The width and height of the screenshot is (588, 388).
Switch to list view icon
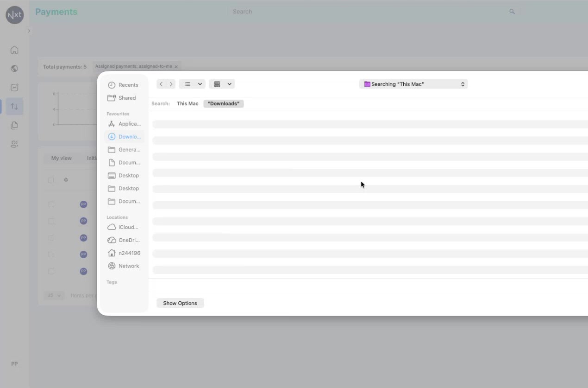tap(188, 84)
